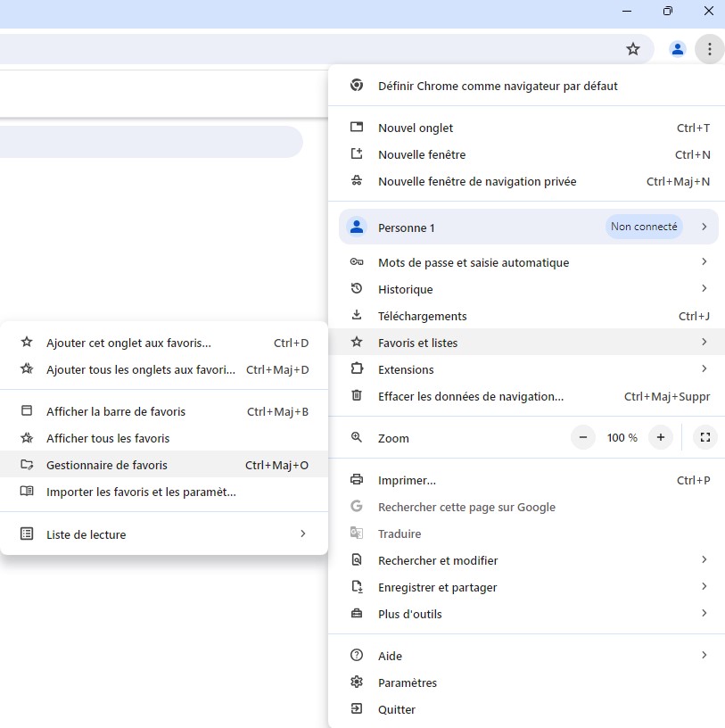
Task: Open the profile avatar icon in toolbar
Action: point(678,49)
